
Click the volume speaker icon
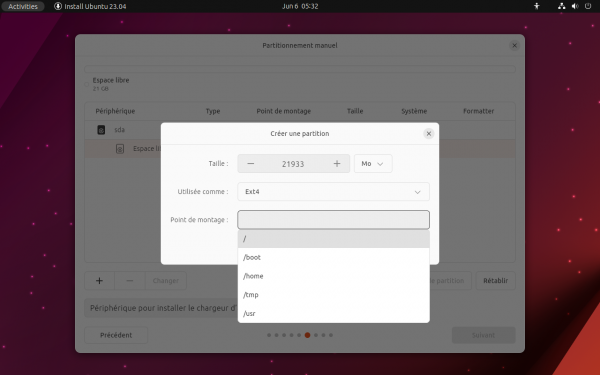click(575, 6)
